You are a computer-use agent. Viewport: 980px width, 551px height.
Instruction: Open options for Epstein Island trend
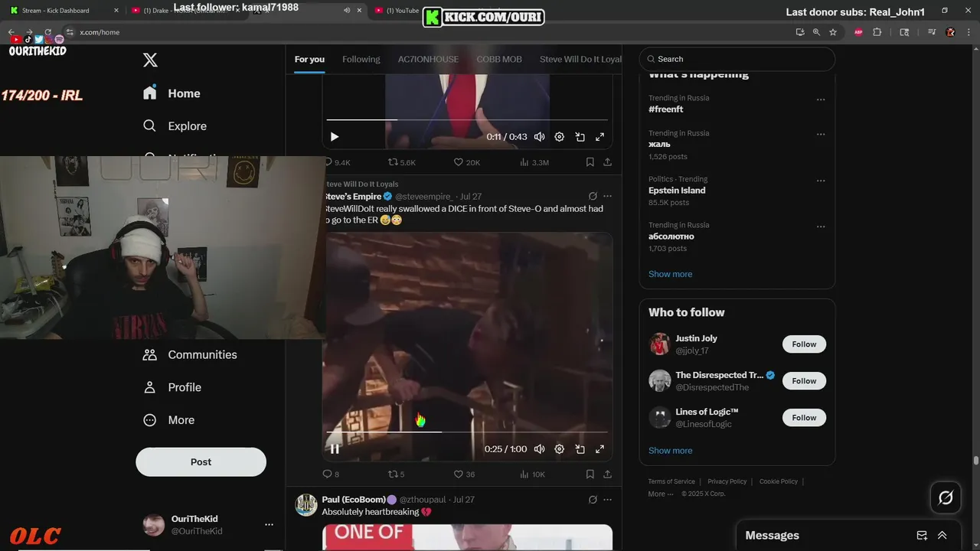(821, 181)
